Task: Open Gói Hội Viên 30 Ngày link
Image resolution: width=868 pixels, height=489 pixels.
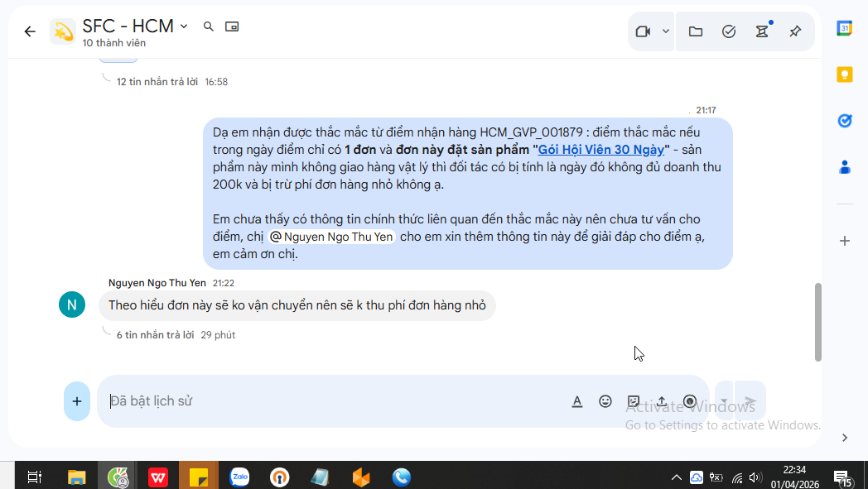Action: [600, 150]
